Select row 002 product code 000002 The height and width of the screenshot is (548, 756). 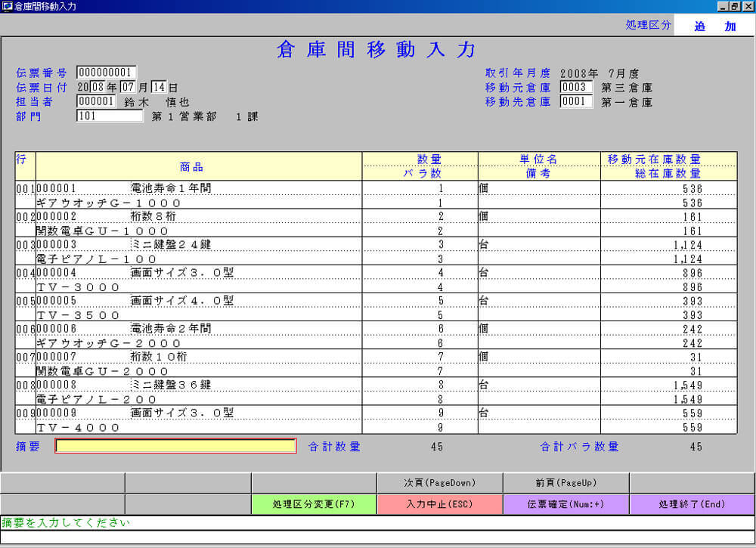tap(57, 216)
